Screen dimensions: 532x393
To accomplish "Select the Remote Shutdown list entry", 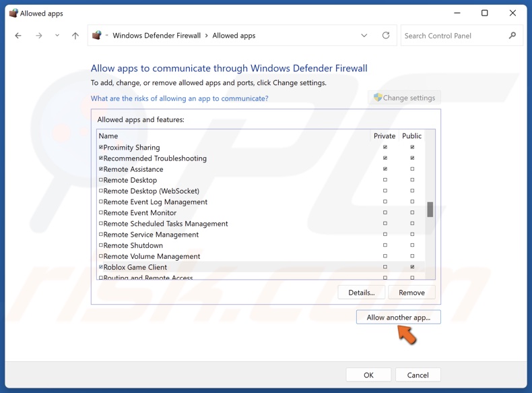I will 133,245.
